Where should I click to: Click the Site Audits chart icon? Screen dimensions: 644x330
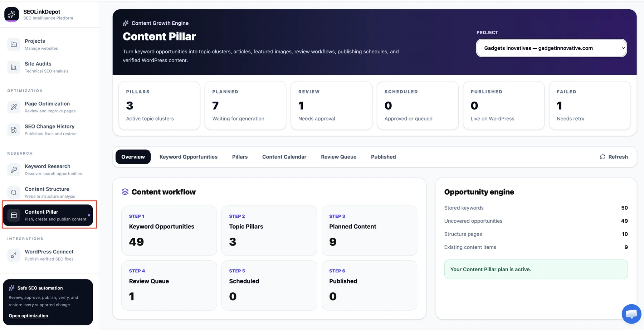pos(14,67)
